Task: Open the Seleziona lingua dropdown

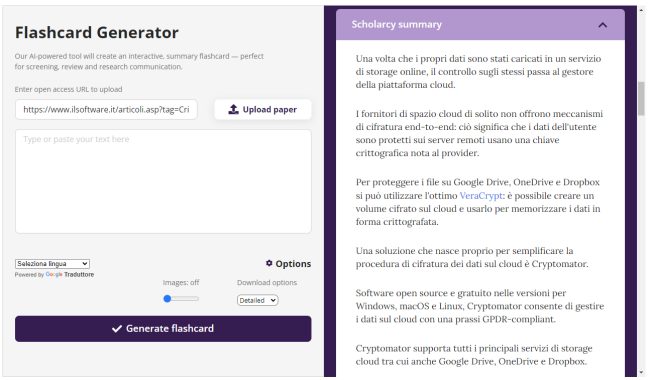Action: (52, 264)
